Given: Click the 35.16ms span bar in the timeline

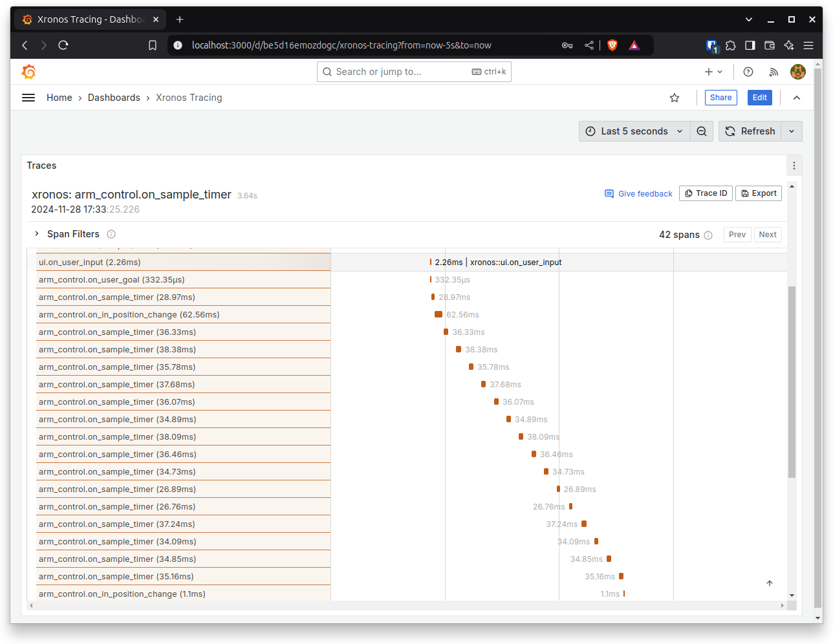Looking at the screenshot, I should click(621, 577).
